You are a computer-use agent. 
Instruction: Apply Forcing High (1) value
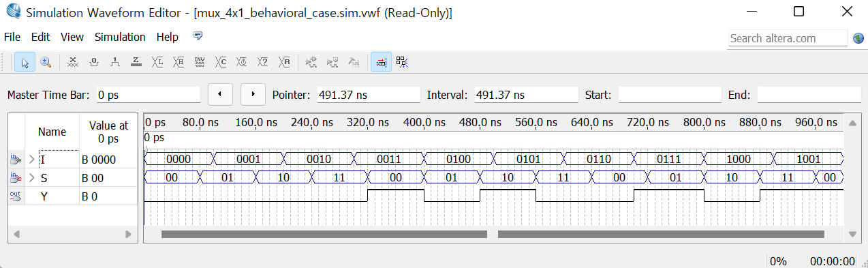(x=115, y=62)
